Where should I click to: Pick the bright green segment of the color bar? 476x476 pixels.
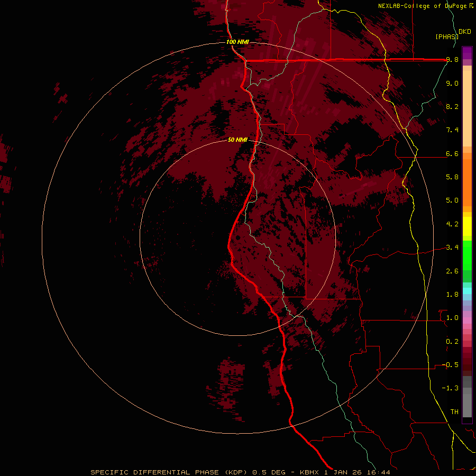[467, 255]
